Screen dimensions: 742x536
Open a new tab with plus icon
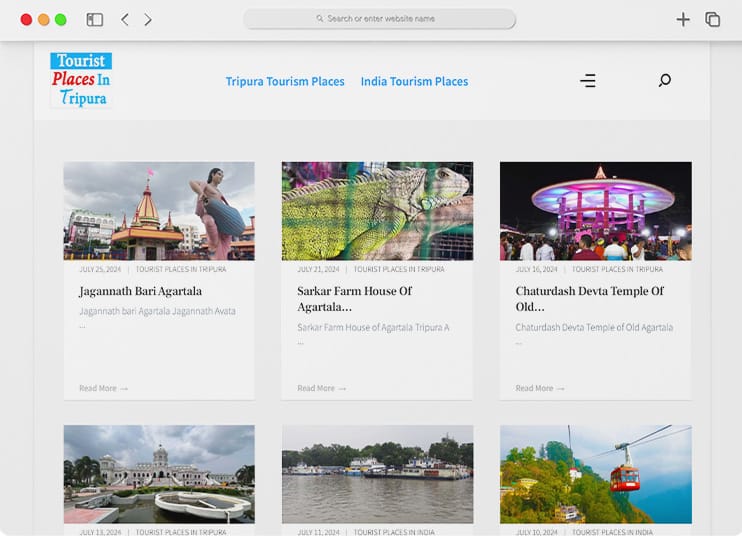683,19
